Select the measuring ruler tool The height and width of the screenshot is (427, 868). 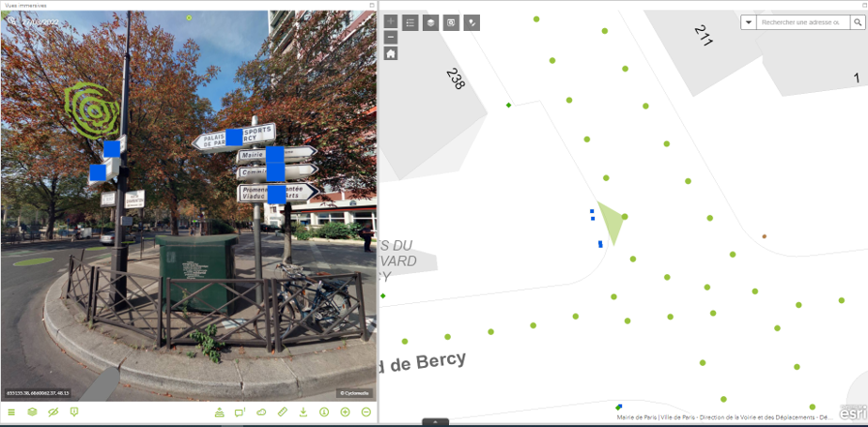pos(283,412)
